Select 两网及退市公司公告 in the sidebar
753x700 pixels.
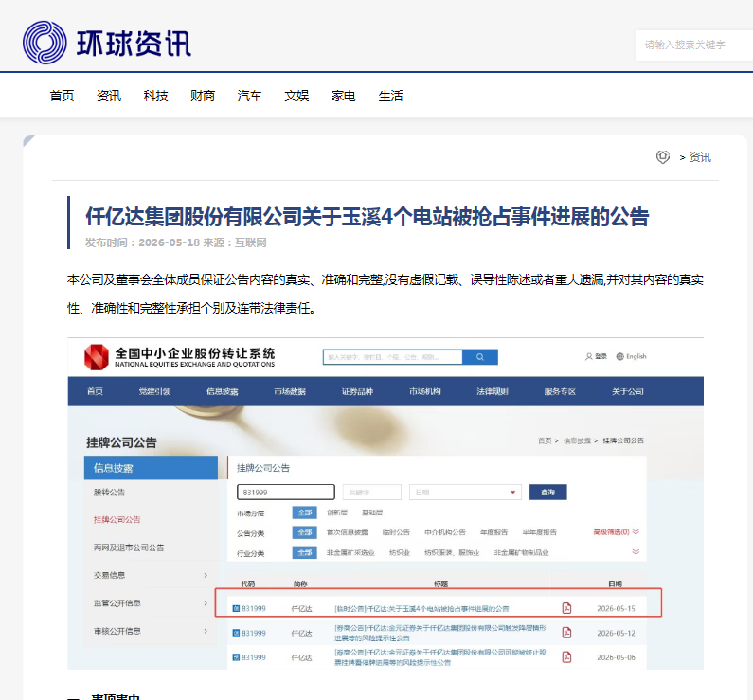click(129, 547)
